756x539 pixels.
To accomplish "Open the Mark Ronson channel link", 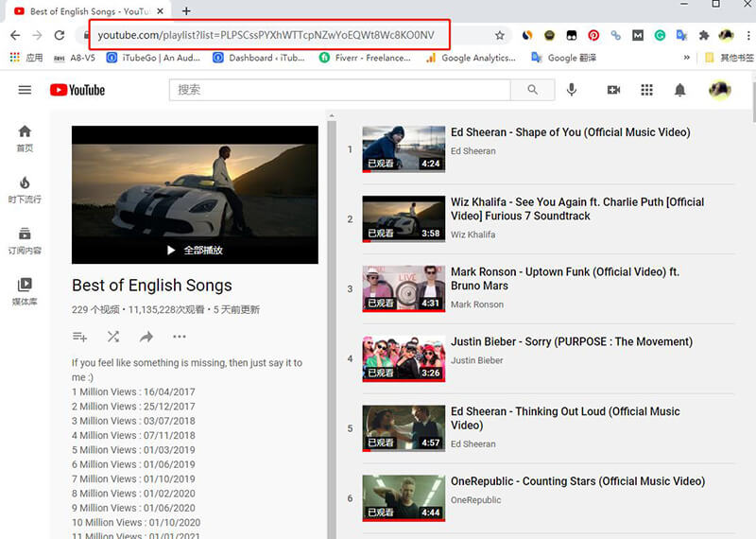I will (477, 304).
